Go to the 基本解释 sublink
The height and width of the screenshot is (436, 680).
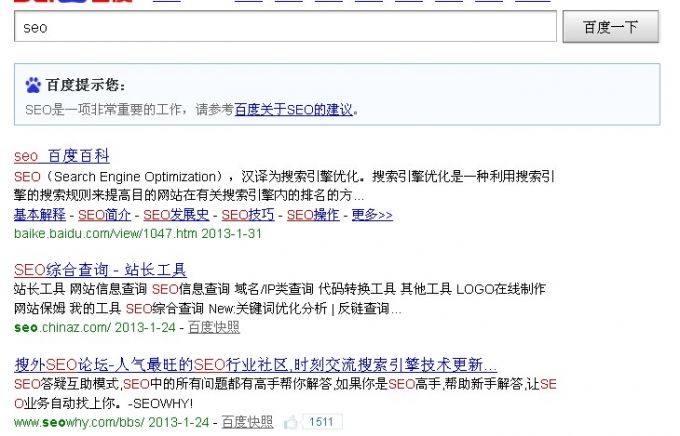click(x=40, y=215)
